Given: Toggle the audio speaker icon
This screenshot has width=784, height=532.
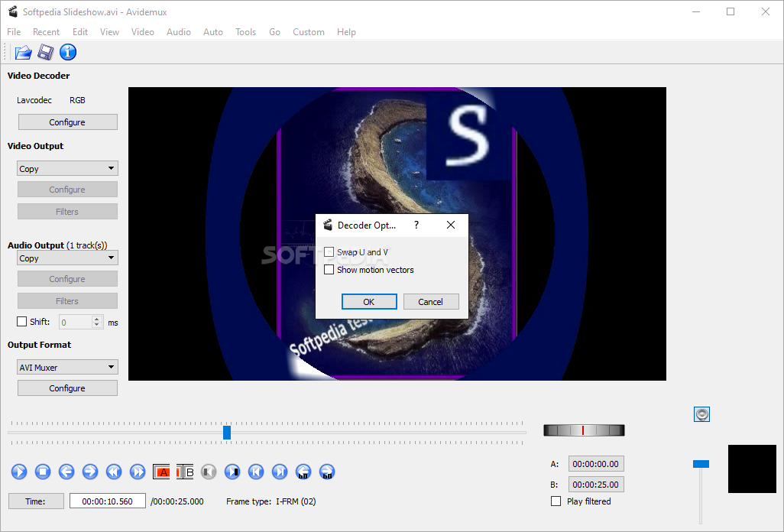Looking at the screenshot, I should [702, 414].
